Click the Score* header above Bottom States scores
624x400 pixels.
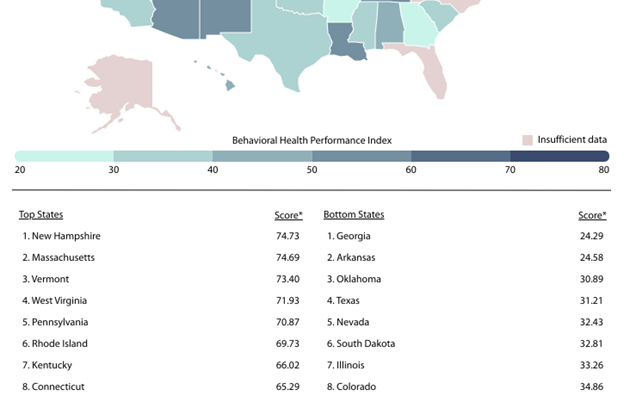click(x=591, y=215)
